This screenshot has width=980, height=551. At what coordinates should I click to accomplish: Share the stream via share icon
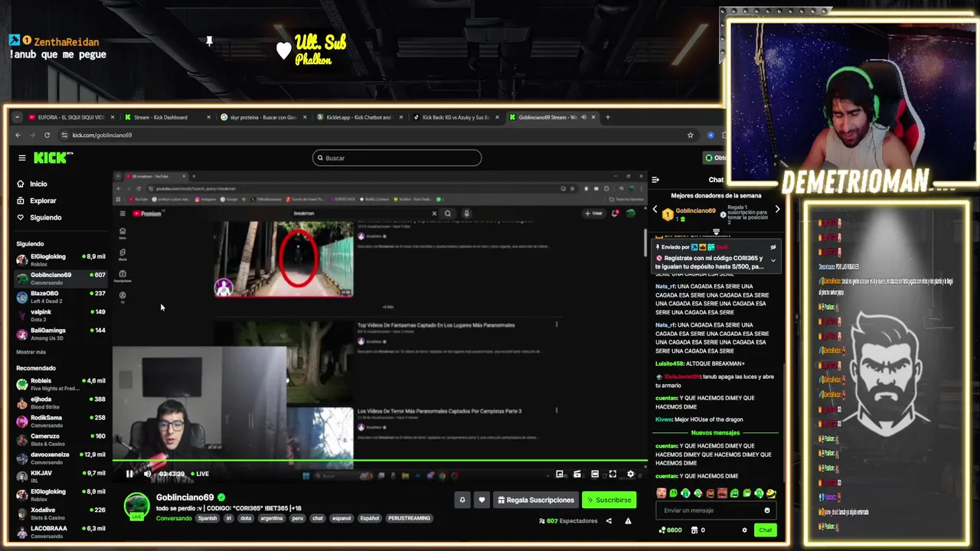[x=609, y=521]
